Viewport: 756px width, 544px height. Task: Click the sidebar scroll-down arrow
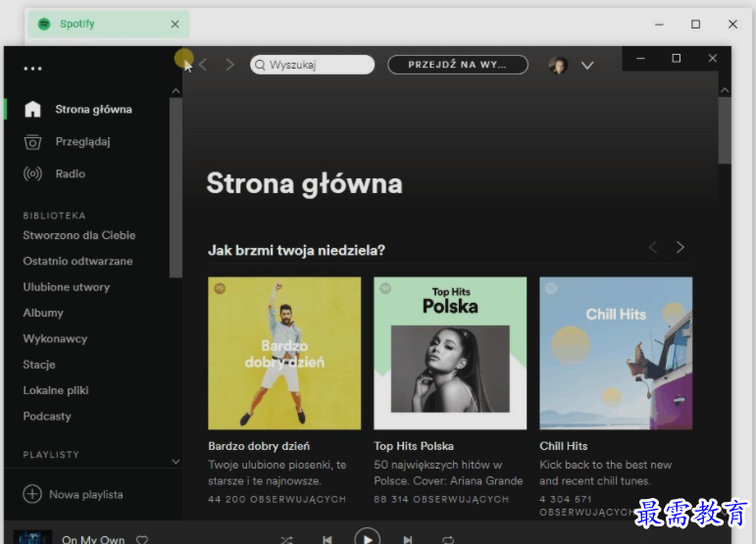point(176,462)
